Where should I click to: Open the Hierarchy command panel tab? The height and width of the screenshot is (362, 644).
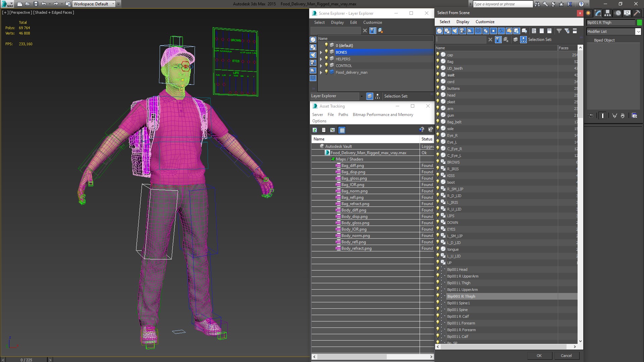[x=608, y=13]
